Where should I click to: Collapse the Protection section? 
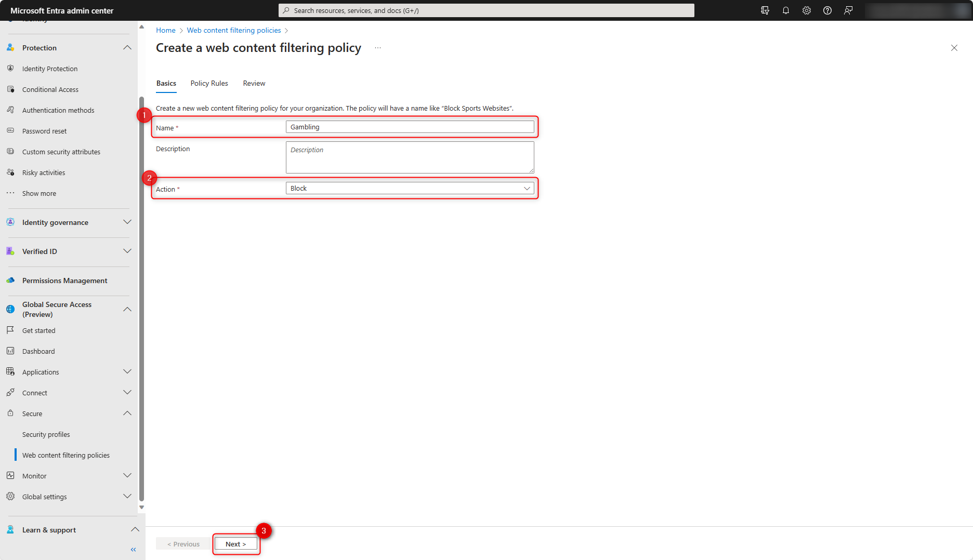(127, 48)
